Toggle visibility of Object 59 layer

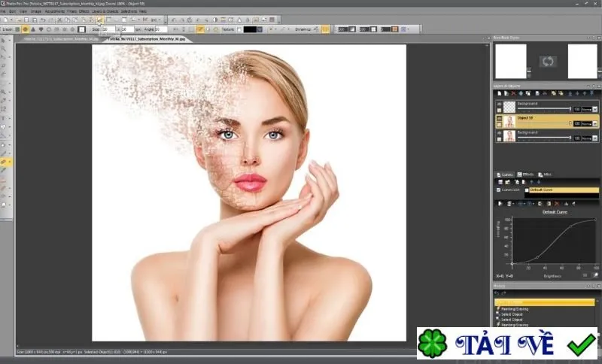point(499,119)
